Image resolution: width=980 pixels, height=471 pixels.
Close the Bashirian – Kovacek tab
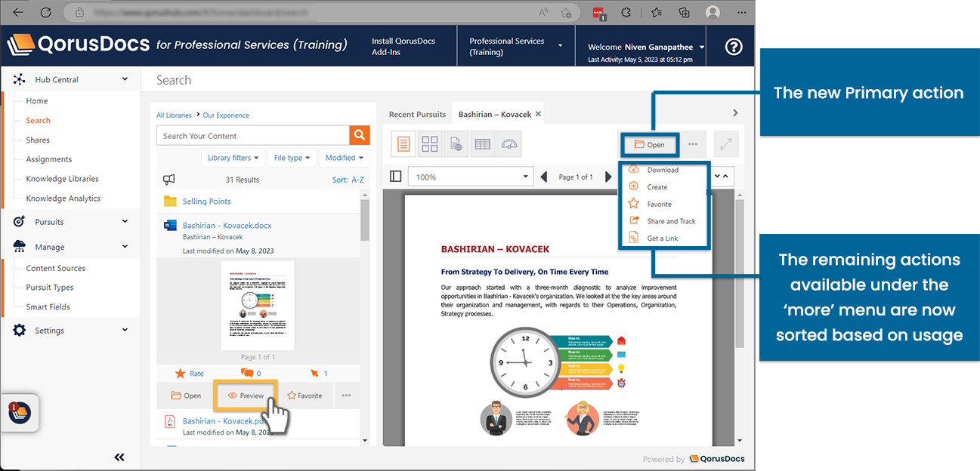click(x=538, y=114)
